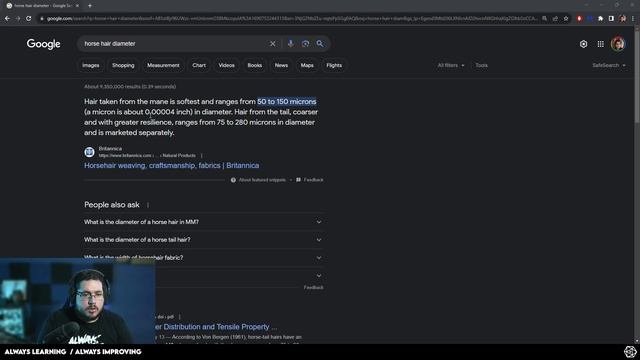
Task: Switch to the News filter
Action: point(281,65)
